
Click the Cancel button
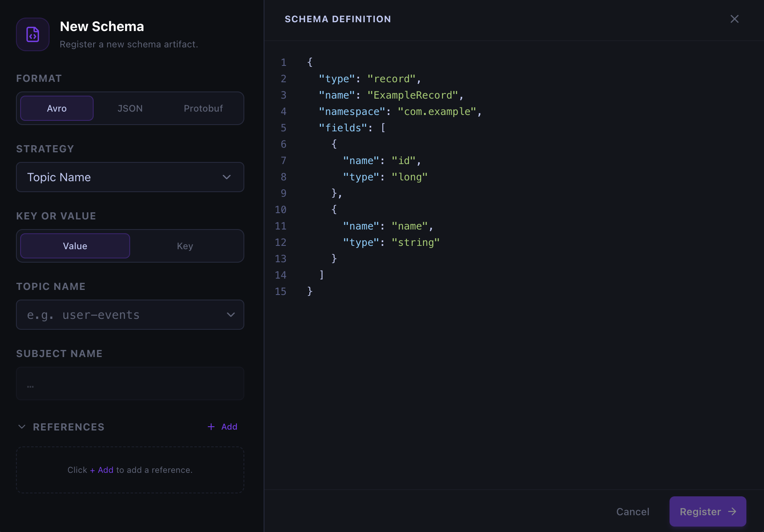tap(633, 511)
